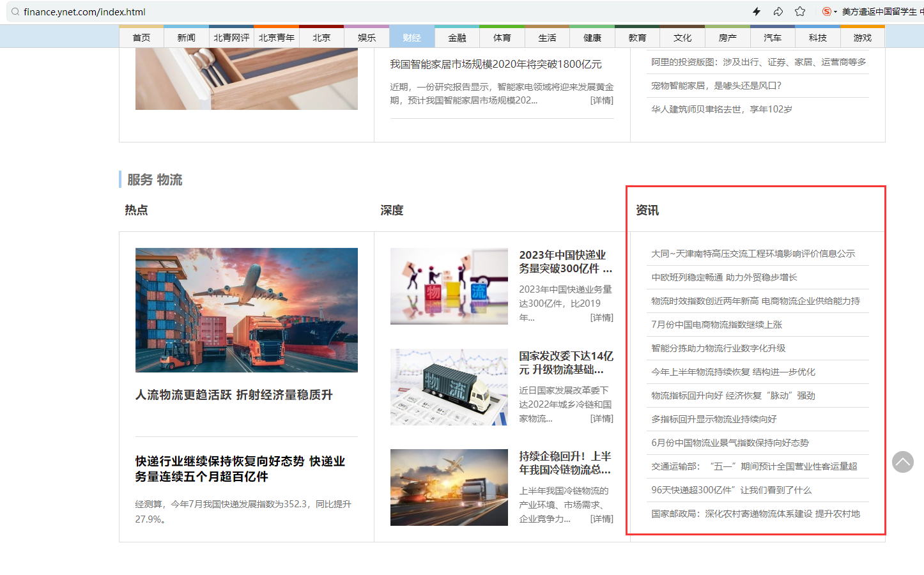Open the 金融 nav tab
The image size is (924, 575).
pos(457,38)
